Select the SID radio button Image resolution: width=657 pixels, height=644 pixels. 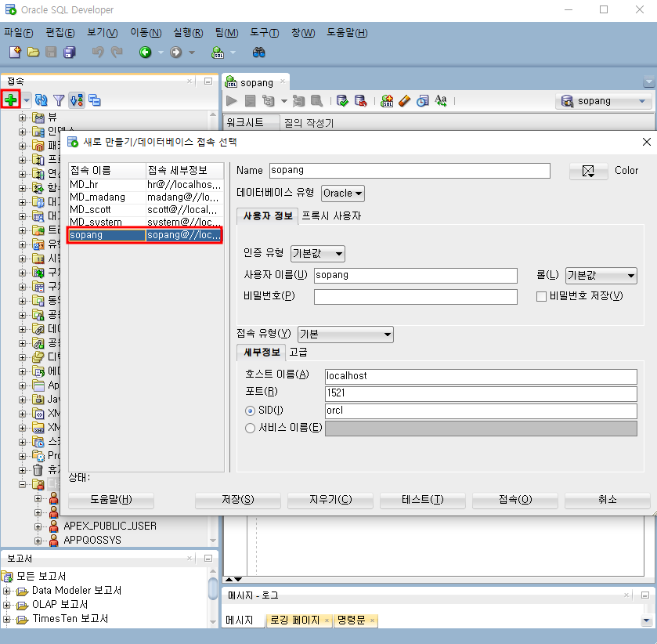[250, 411]
